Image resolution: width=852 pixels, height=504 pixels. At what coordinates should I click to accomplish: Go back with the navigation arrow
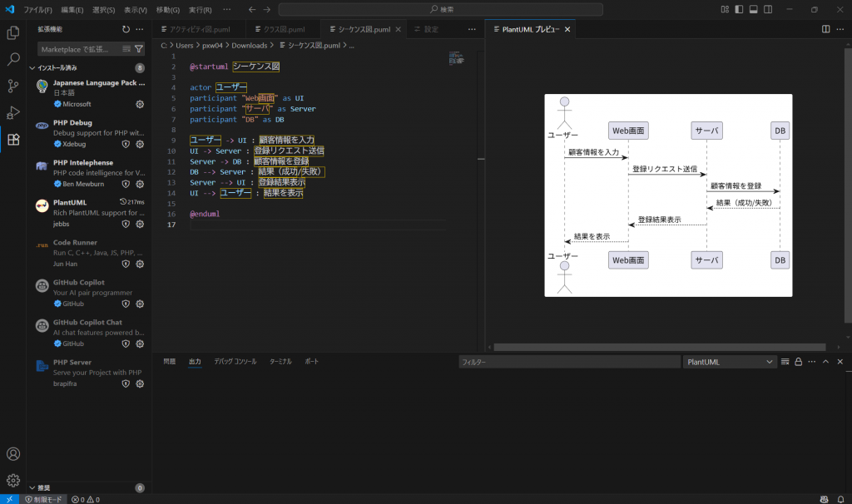tap(252, 9)
